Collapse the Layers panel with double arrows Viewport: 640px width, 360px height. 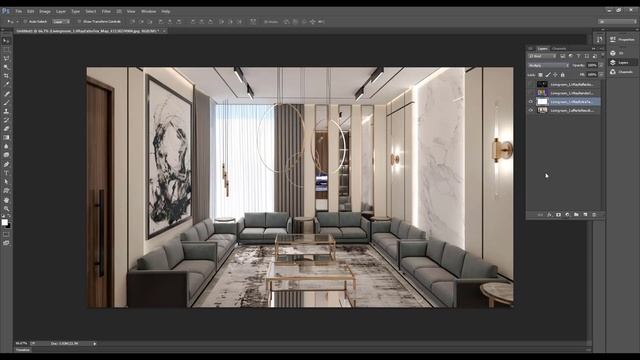click(593, 49)
